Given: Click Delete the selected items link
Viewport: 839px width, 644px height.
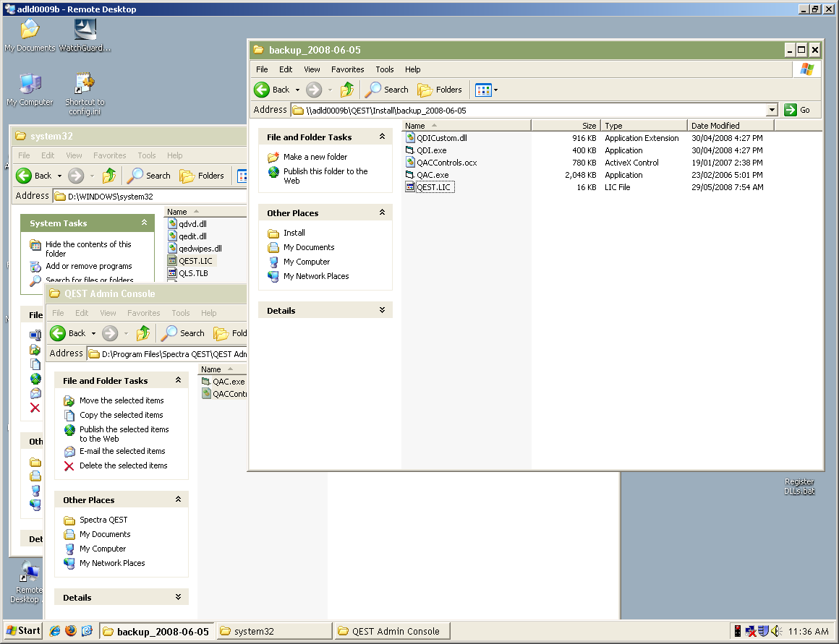Looking at the screenshot, I should point(123,465).
